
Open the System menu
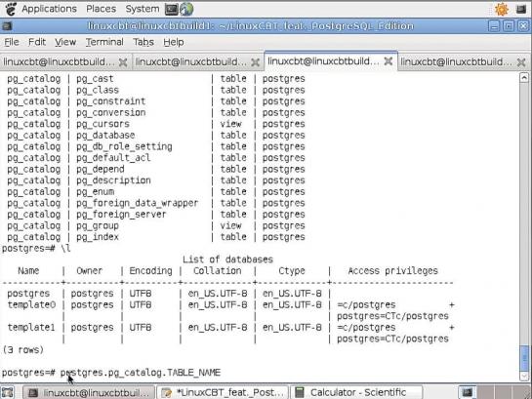(x=143, y=9)
